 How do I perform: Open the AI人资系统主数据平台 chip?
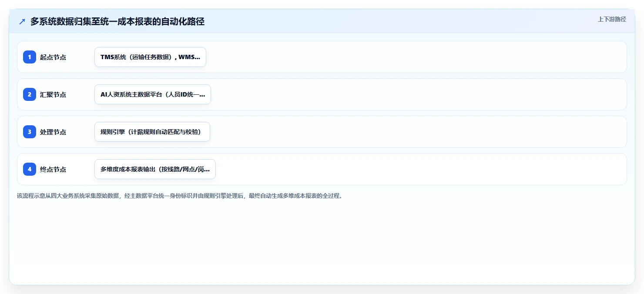click(x=153, y=94)
